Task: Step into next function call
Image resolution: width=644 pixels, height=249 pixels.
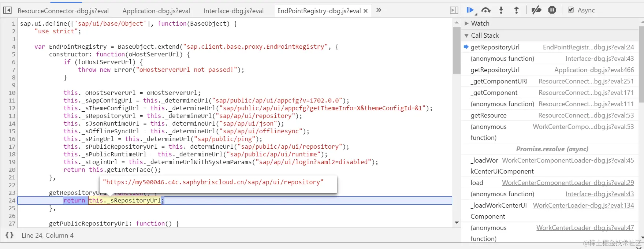Action: [501, 10]
